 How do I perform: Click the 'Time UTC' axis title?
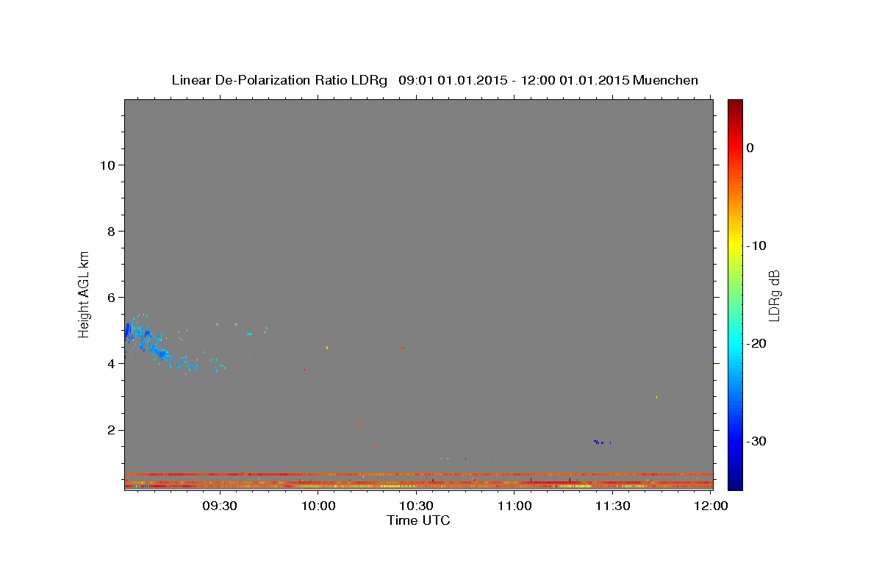418,520
